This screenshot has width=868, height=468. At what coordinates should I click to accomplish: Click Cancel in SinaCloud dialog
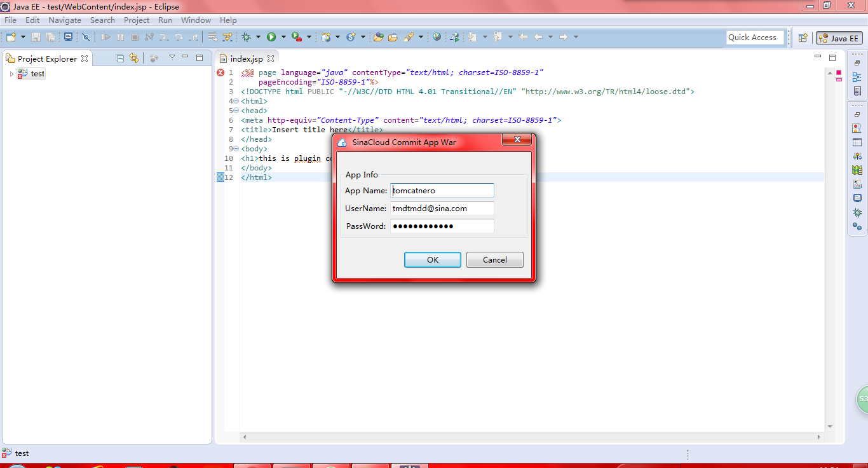coord(495,259)
